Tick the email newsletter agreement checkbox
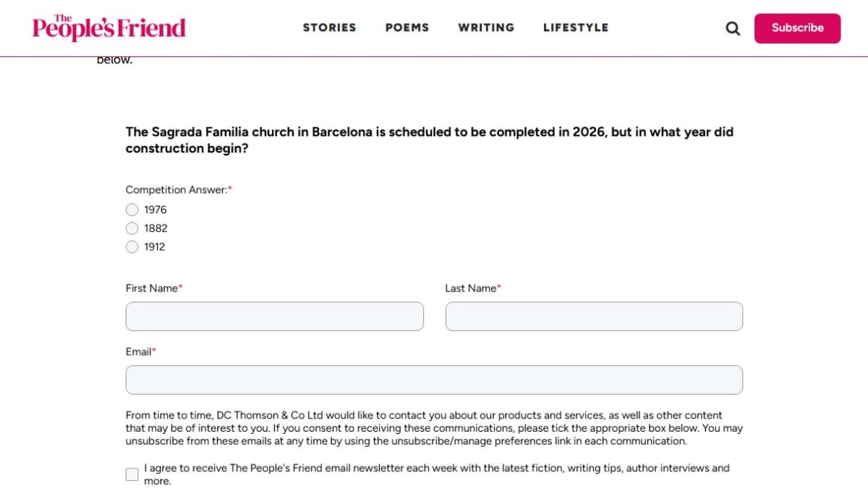Viewport: 868px width, 488px height. pos(132,474)
